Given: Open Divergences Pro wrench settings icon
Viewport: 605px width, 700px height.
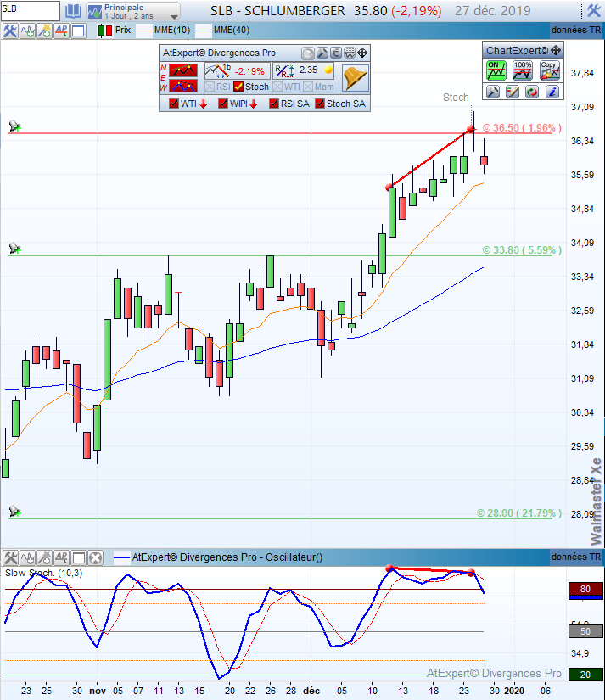Looking at the screenshot, I should (322, 53).
